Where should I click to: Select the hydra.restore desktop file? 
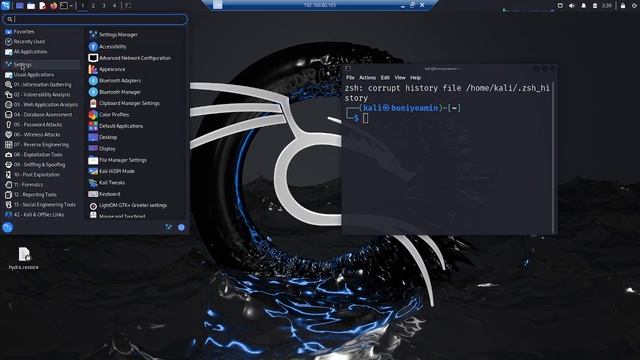24,258
